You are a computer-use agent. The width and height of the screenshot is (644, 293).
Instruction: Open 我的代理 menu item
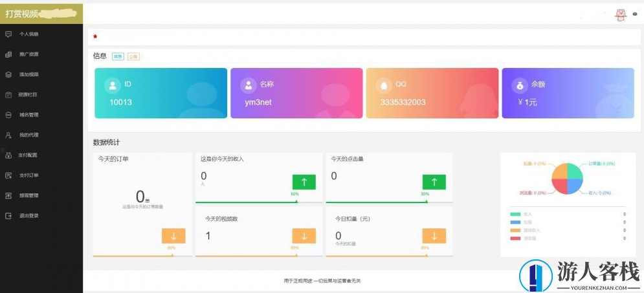coord(41,135)
